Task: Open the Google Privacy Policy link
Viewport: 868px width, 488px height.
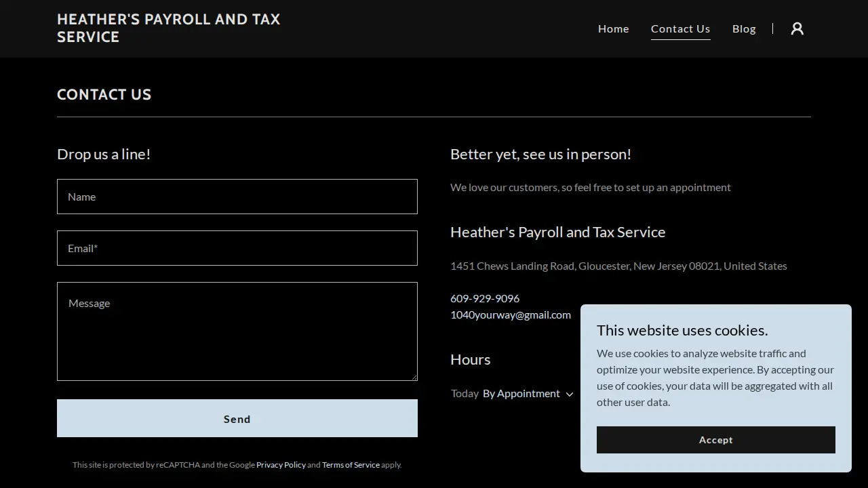Action: click(281, 465)
